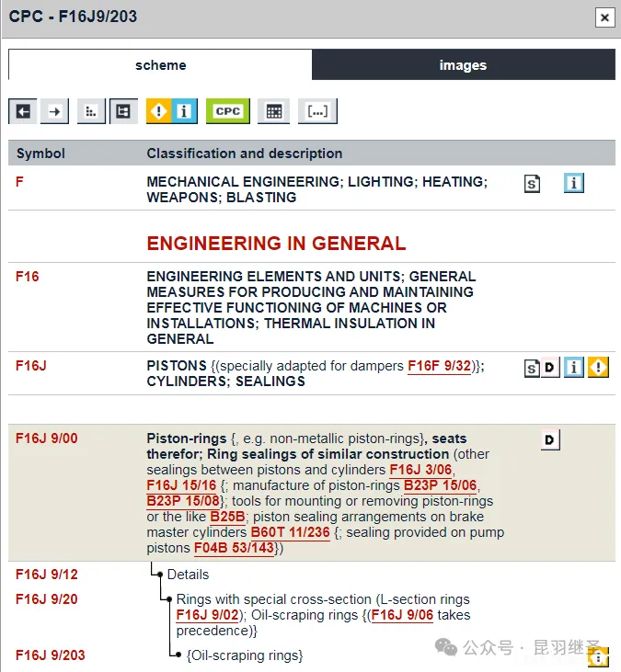Close the CPC dialog with X button

point(604,17)
